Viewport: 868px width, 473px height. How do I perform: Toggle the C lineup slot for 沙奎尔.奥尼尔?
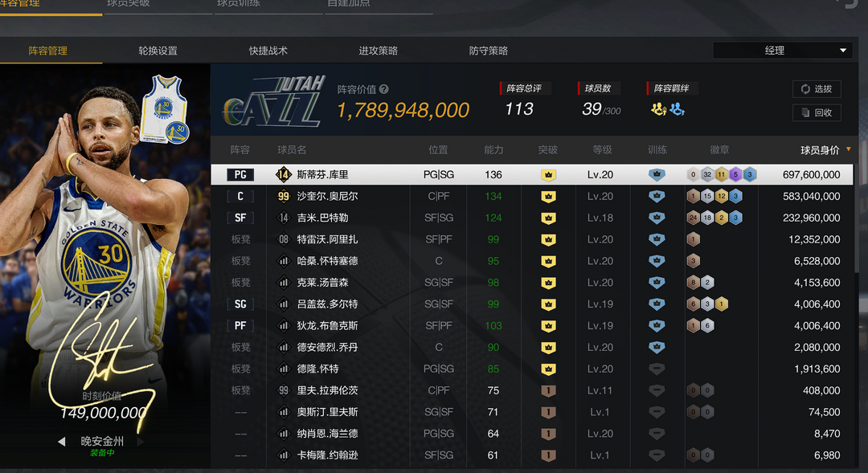(240, 197)
